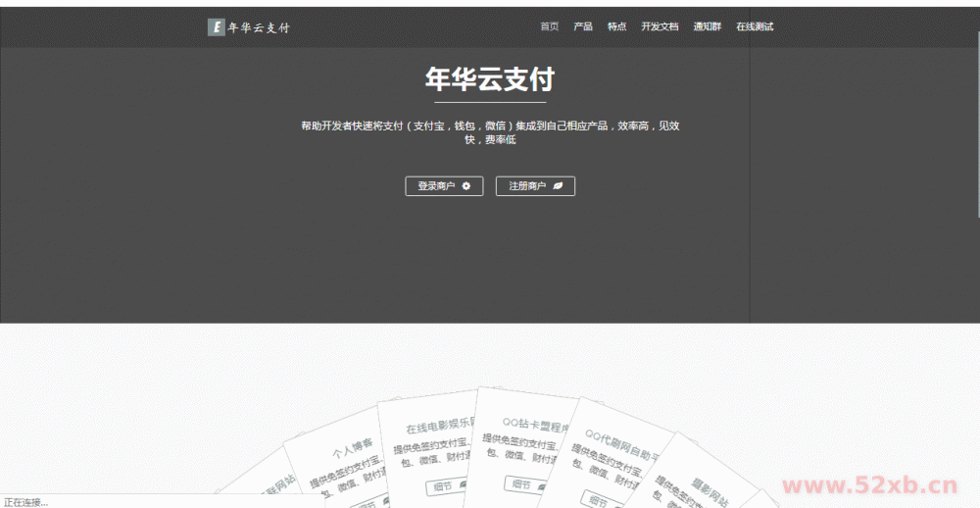Click the 登录商户 button

[x=444, y=185]
